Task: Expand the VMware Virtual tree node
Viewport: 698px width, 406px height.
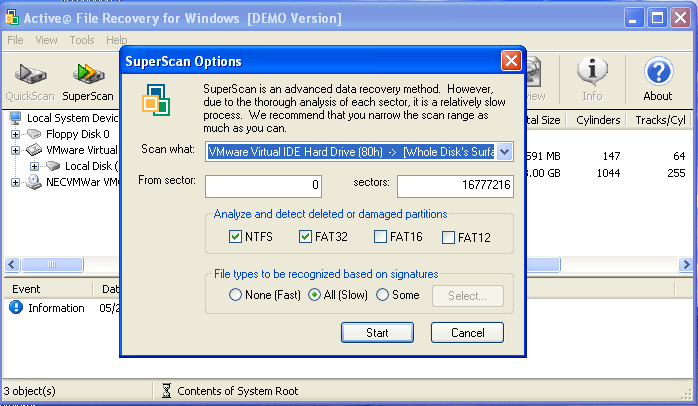Action: [x=16, y=150]
